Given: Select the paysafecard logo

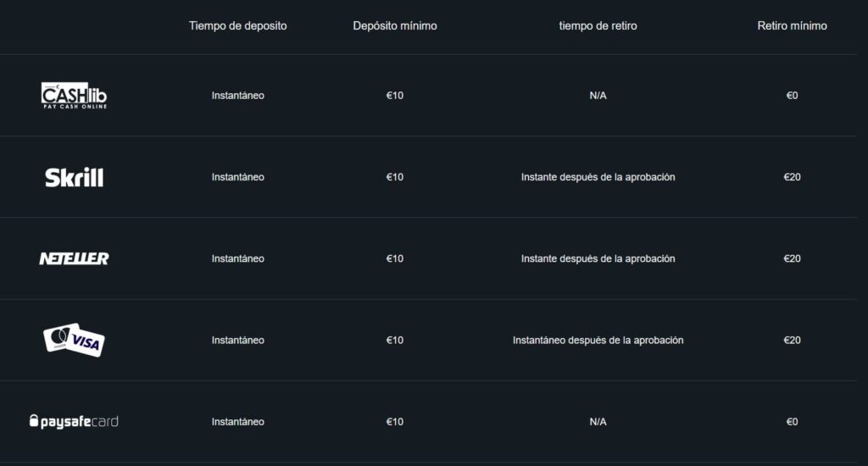Looking at the screenshot, I should (x=75, y=421).
